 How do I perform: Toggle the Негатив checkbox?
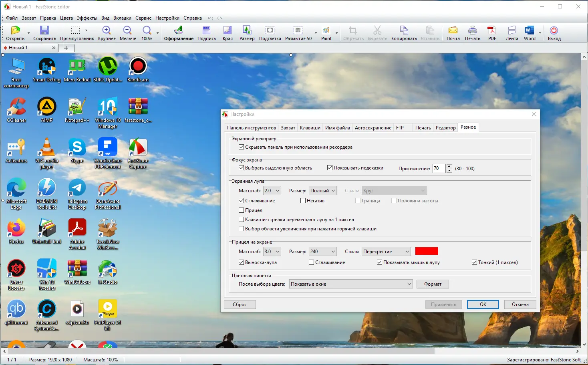point(303,200)
